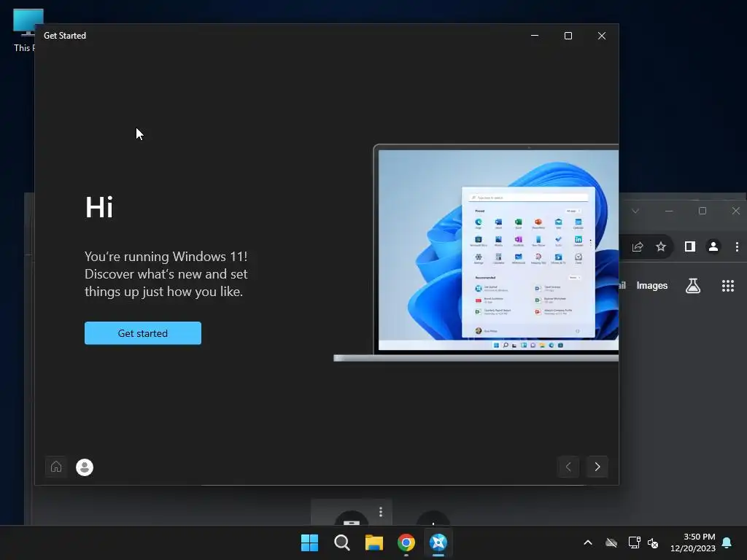This screenshot has width=747, height=560.
Task: Go to next page arrow
Action: coord(597,467)
